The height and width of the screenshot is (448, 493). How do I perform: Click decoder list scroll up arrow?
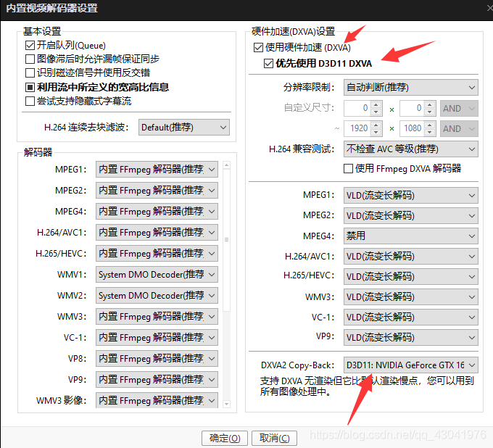(226, 165)
